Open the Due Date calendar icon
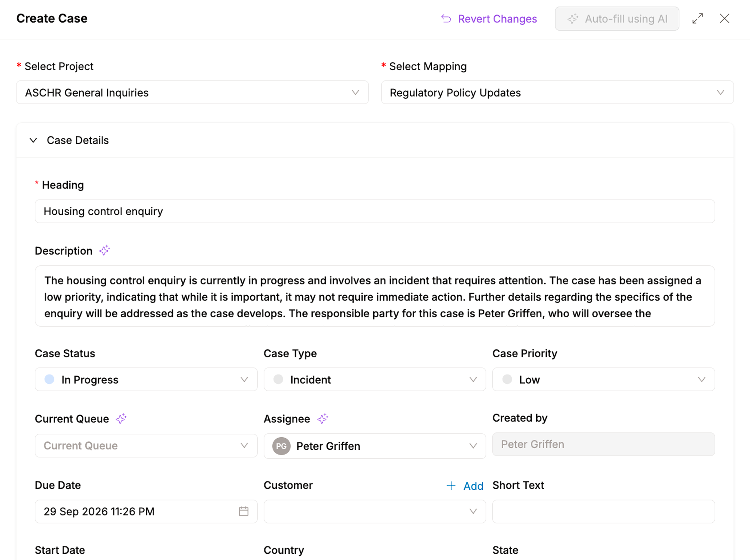 click(244, 511)
